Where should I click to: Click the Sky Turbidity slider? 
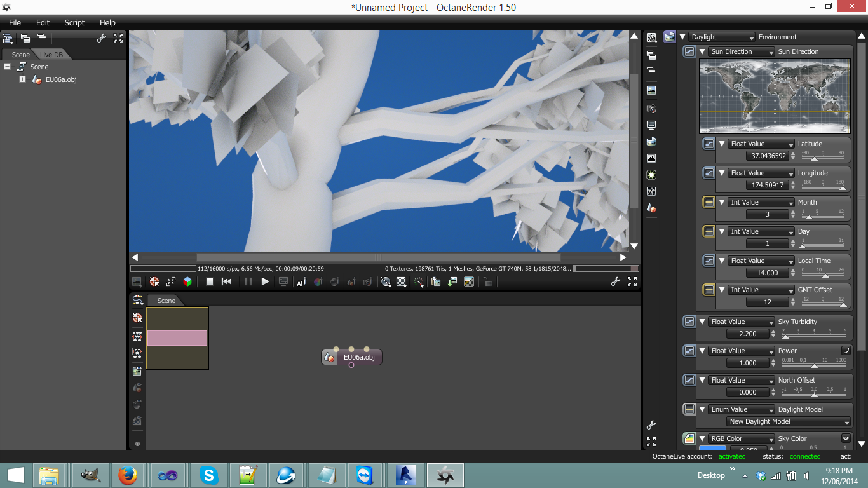814,334
